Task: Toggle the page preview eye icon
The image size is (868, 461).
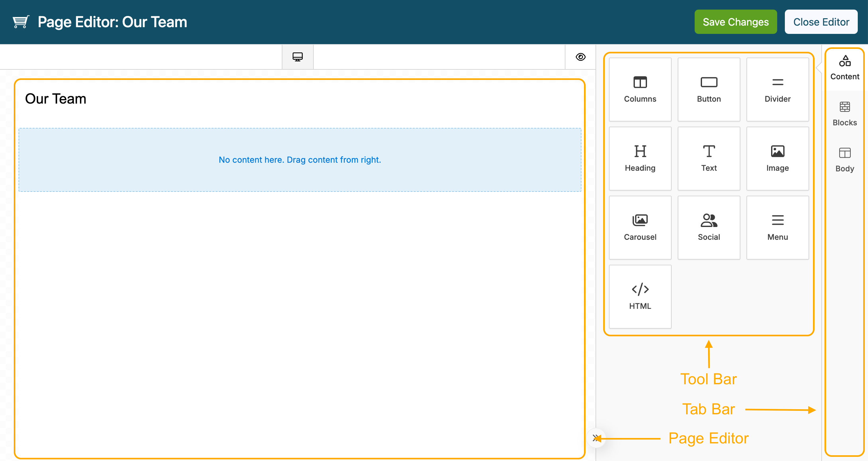Action: coord(580,57)
